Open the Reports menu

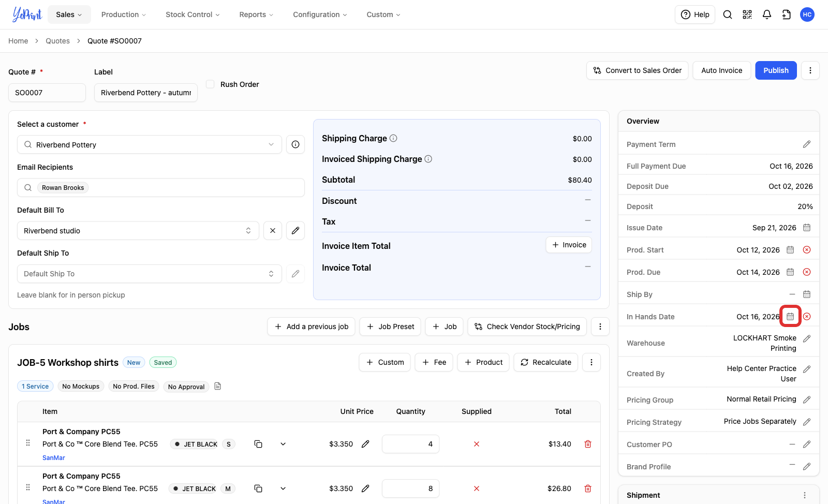pos(256,14)
